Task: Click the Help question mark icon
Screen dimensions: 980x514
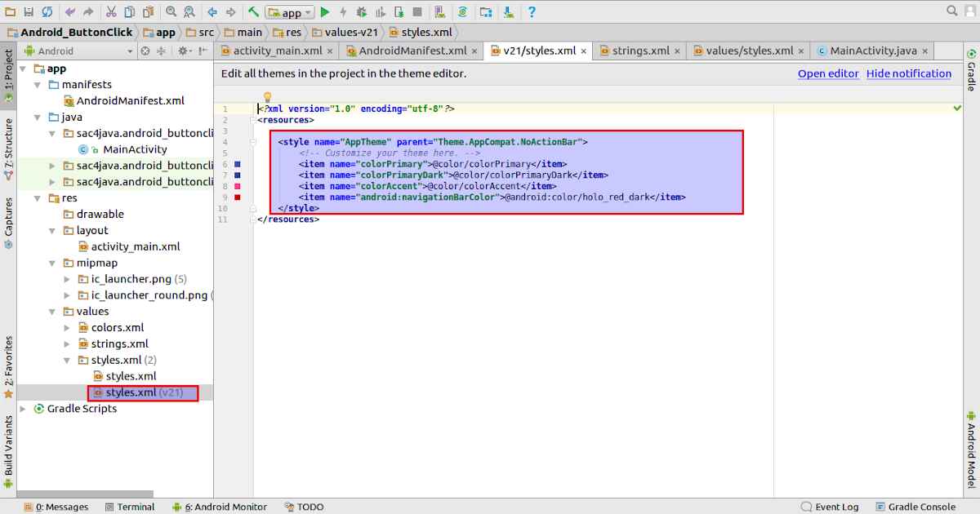Action: 532,11
